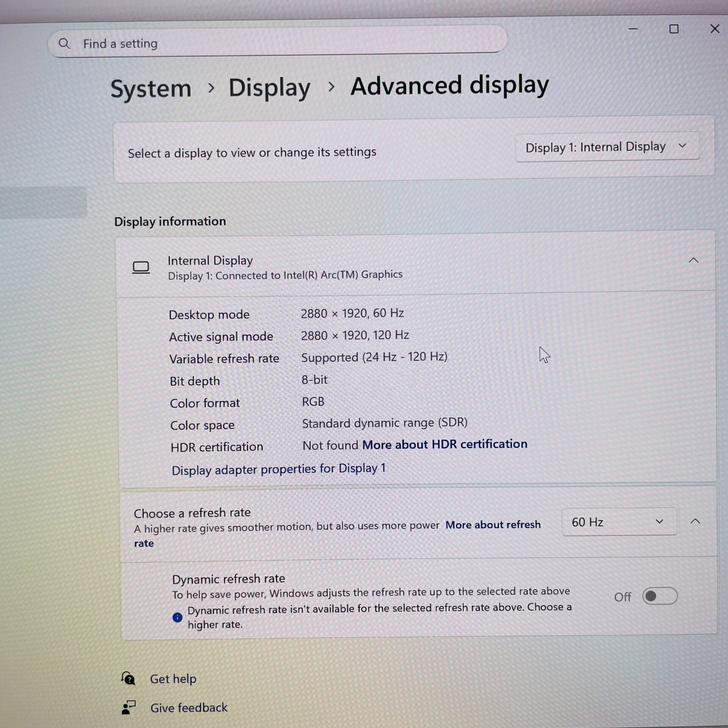Open the Display 1: Internal Display dropdown
Viewport: 728px width, 728px height.
point(607,147)
